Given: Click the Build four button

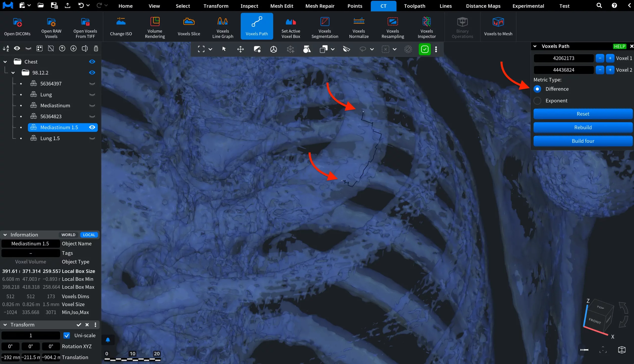Looking at the screenshot, I should point(583,141).
